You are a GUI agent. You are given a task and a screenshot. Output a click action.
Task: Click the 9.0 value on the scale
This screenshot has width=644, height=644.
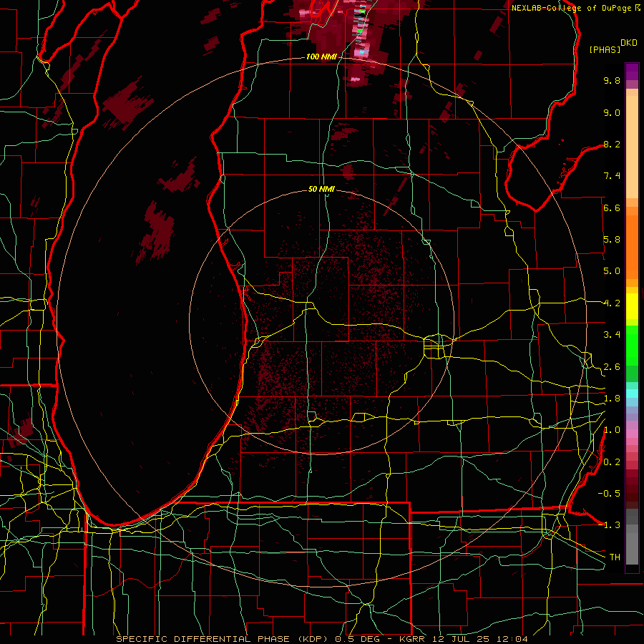click(612, 112)
